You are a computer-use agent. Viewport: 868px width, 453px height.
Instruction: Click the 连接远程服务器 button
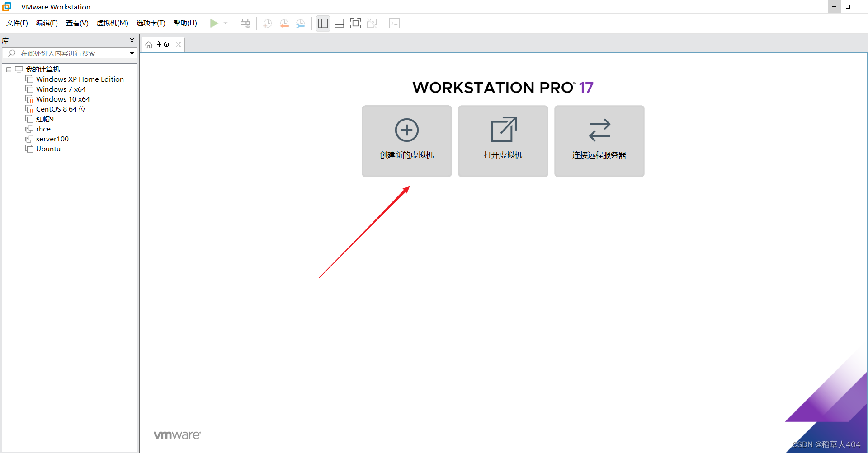(x=599, y=141)
